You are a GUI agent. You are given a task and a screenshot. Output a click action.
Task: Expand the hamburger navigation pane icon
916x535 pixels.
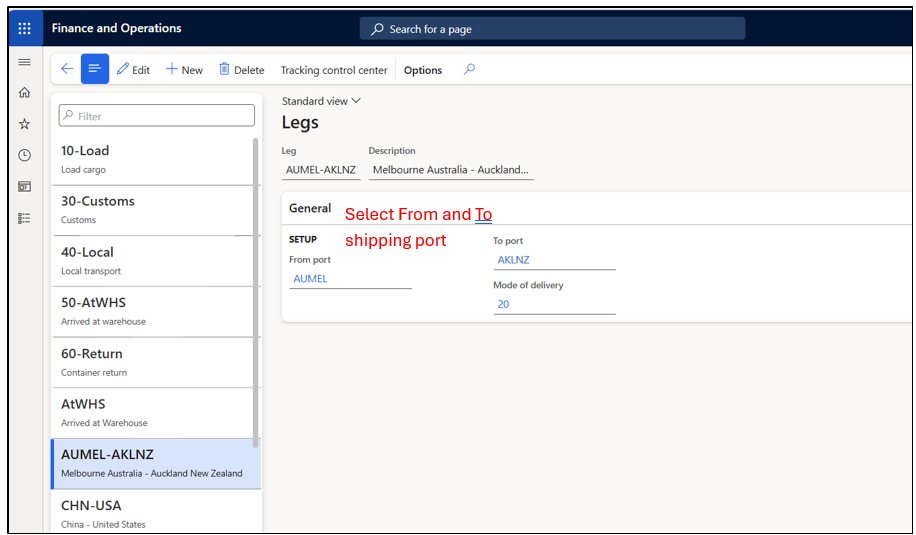click(25, 62)
